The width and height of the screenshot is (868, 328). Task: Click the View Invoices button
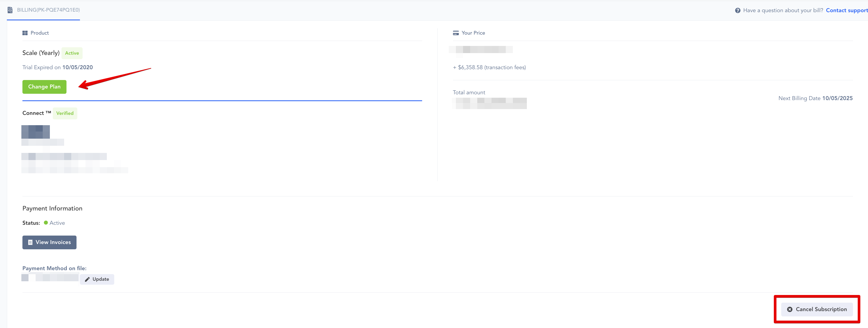[x=50, y=242]
